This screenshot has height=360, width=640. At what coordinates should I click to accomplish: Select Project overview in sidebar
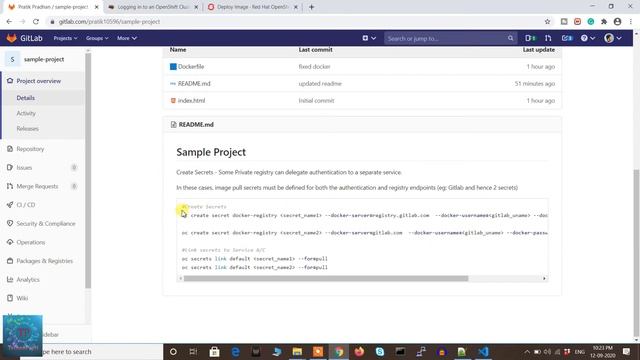(x=38, y=81)
